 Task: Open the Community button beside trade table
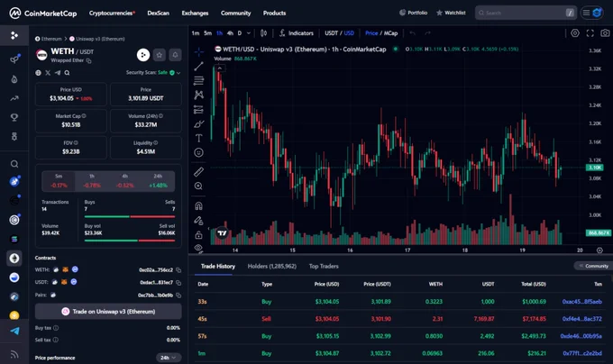[593, 266]
